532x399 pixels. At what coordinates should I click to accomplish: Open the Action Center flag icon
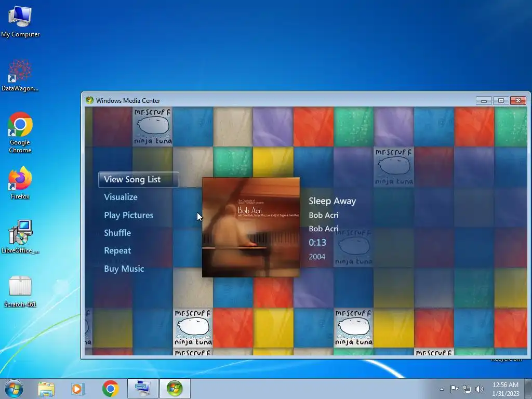tap(454, 389)
